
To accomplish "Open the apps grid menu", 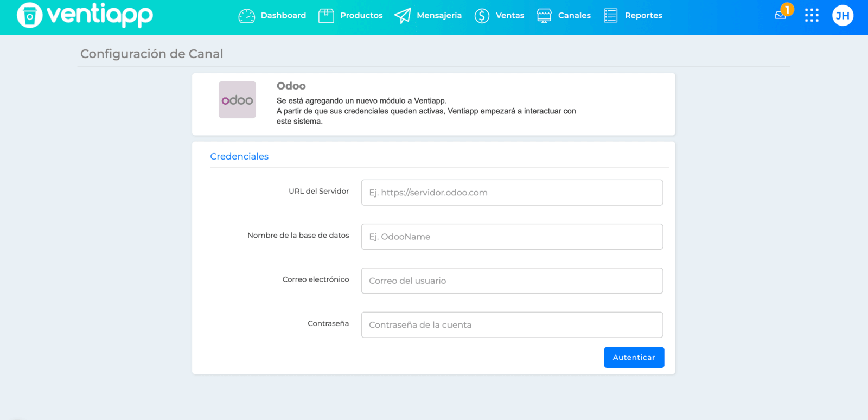I will point(812,15).
